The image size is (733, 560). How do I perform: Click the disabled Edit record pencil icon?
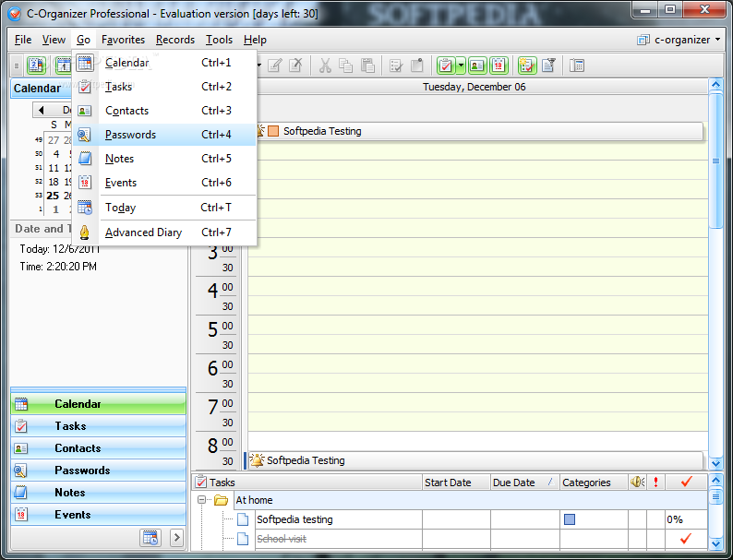275,66
